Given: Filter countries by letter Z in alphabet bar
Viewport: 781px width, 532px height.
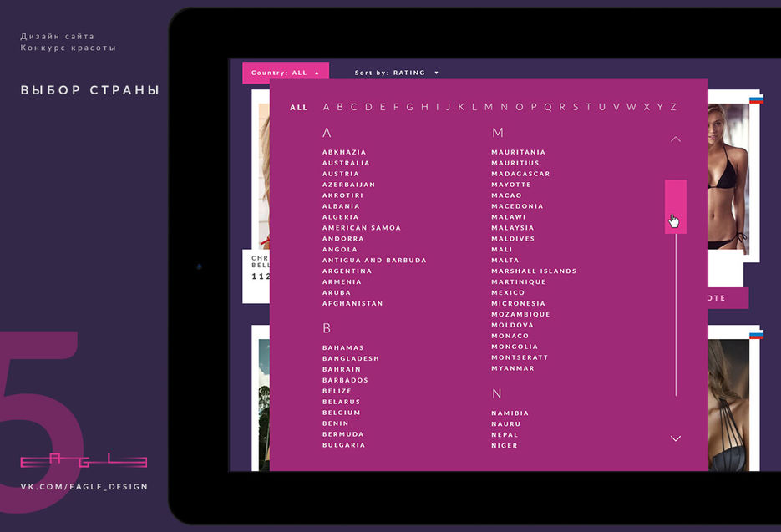Looking at the screenshot, I should tap(673, 107).
